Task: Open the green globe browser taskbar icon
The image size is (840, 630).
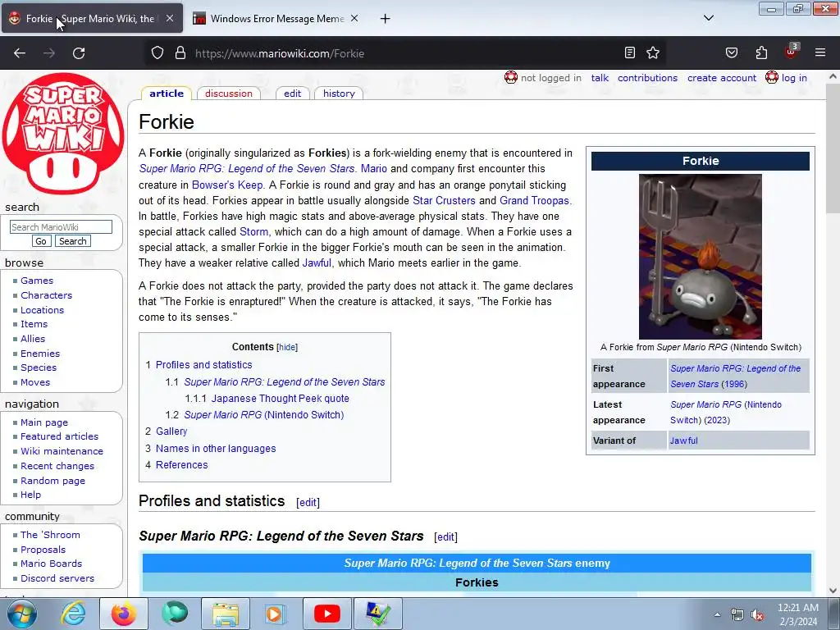Action: click(x=174, y=614)
